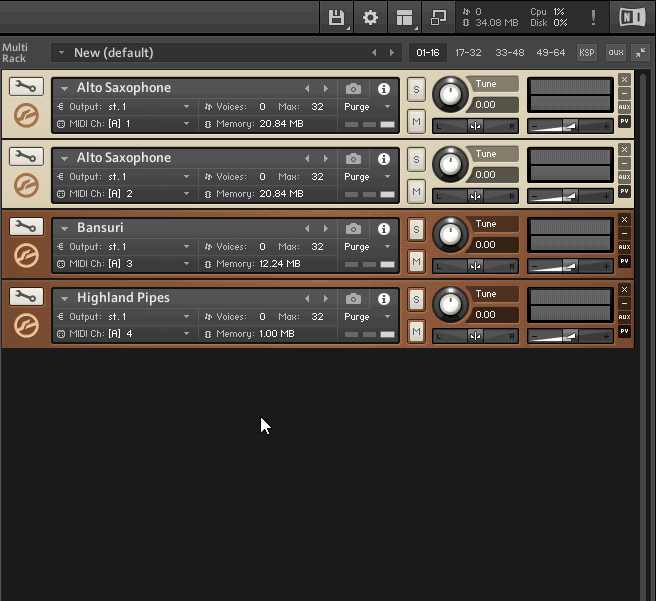656x601 pixels.
Task: Open the wrench icon for Bansuri
Action: (x=26, y=226)
